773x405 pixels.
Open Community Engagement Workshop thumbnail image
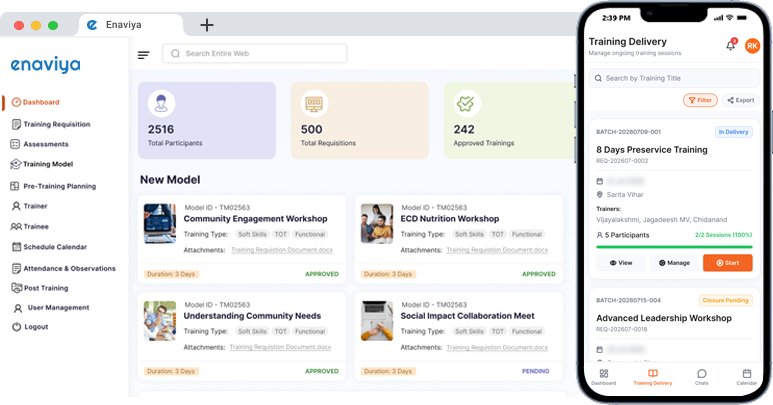160,224
